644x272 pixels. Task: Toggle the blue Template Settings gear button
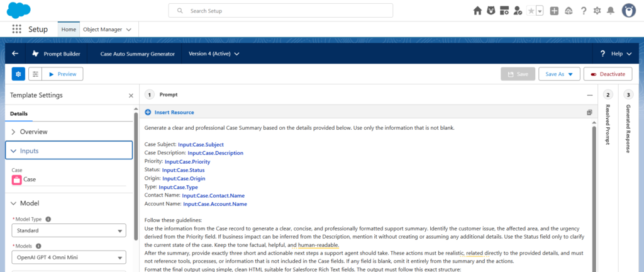pos(18,74)
